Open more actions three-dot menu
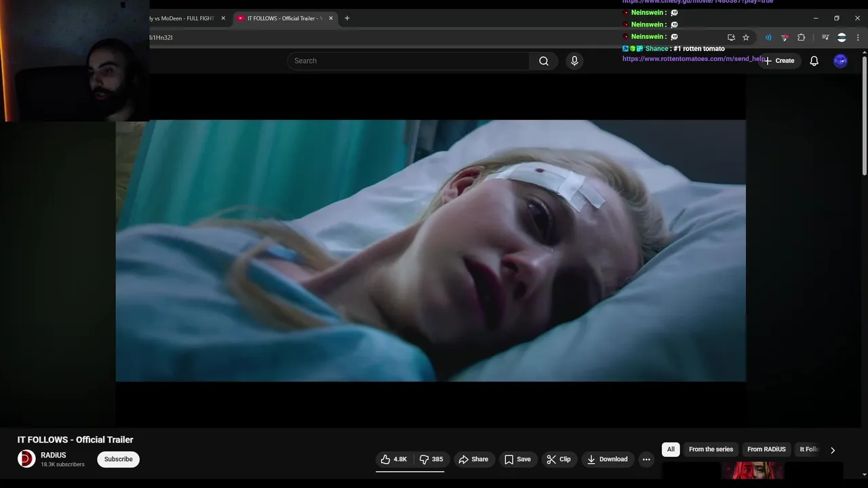Viewport: 868px width, 488px height. point(646,460)
